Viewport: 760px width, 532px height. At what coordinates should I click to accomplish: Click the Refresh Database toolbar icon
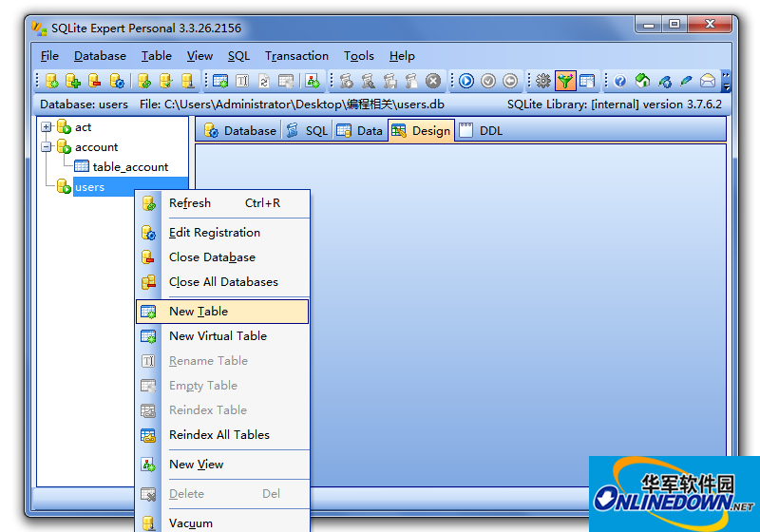tap(144, 81)
